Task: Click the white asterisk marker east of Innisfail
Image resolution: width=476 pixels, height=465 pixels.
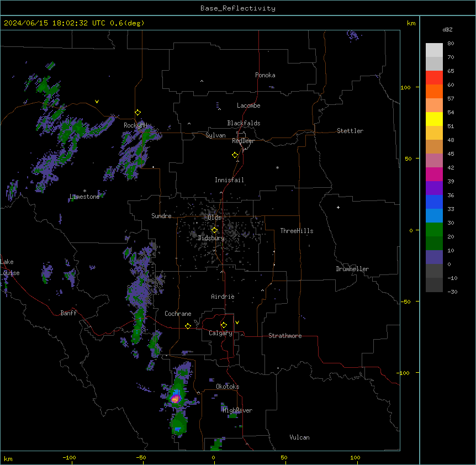Action: coord(277,167)
